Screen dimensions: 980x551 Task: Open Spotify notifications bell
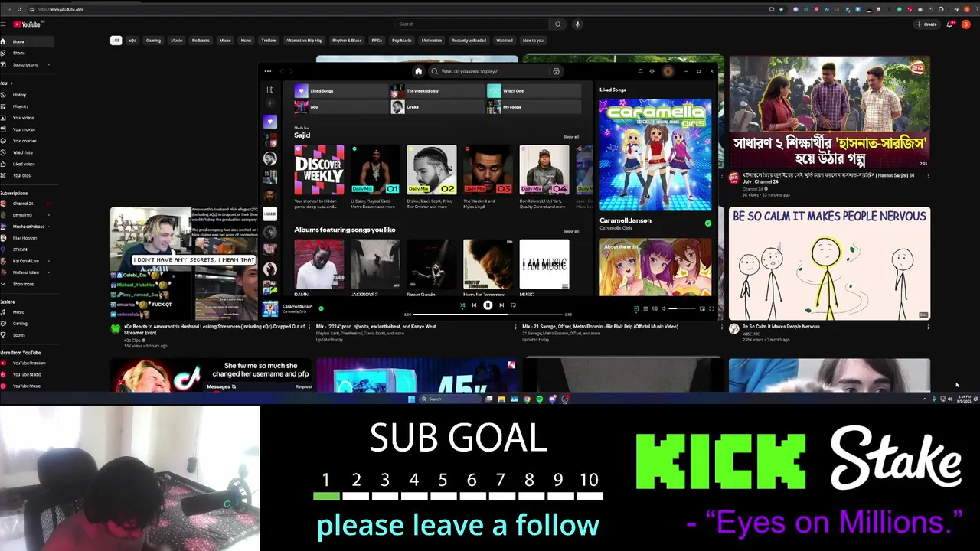[x=640, y=71]
